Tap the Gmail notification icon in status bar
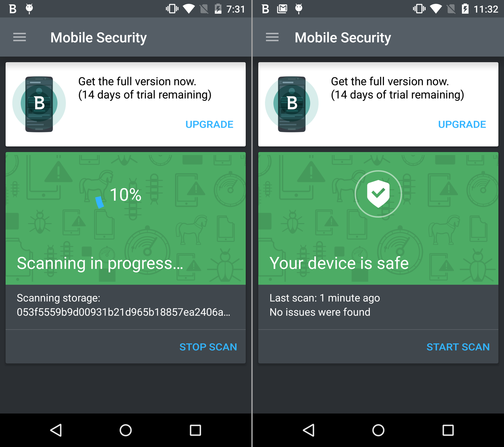The image size is (504, 447). tap(282, 9)
